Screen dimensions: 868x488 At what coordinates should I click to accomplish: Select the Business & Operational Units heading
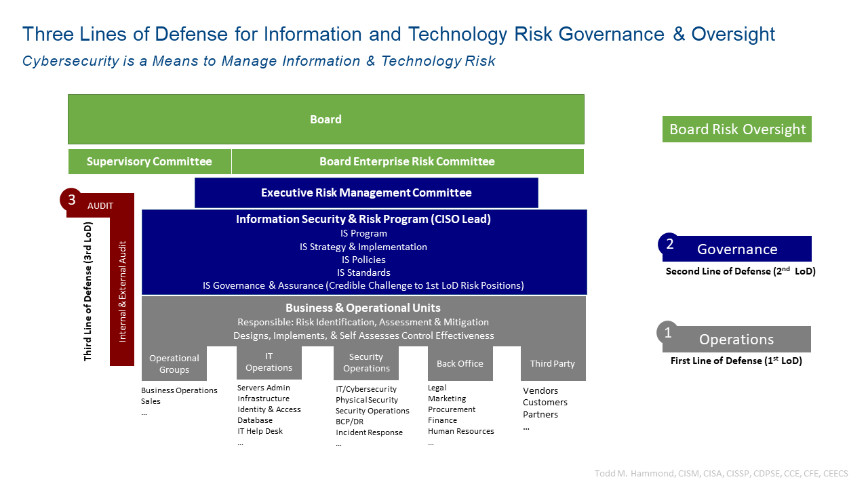363,308
